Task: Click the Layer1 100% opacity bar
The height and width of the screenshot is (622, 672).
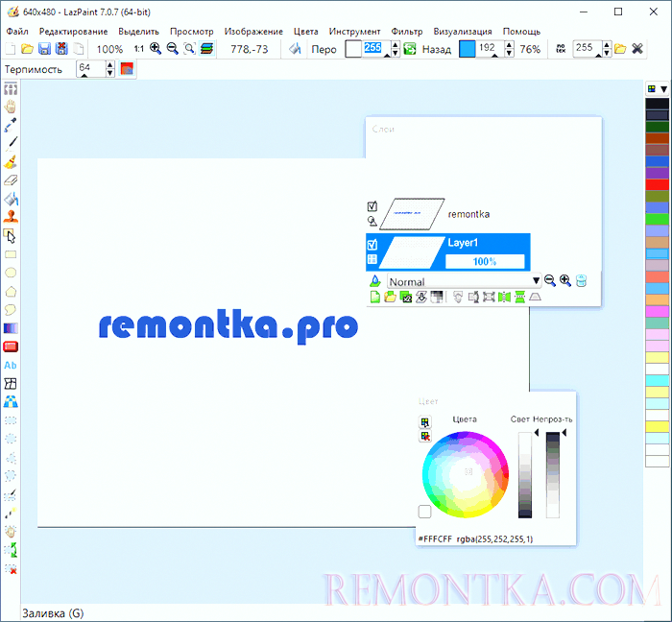Action: [485, 261]
